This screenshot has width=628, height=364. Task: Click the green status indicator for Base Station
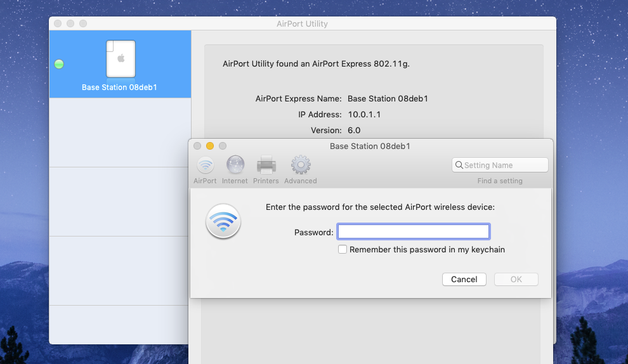pyautogui.click(x=59, y=64)
